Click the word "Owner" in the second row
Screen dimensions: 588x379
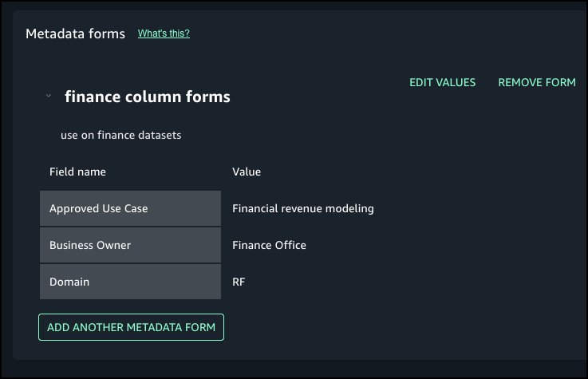pos(113,245)
